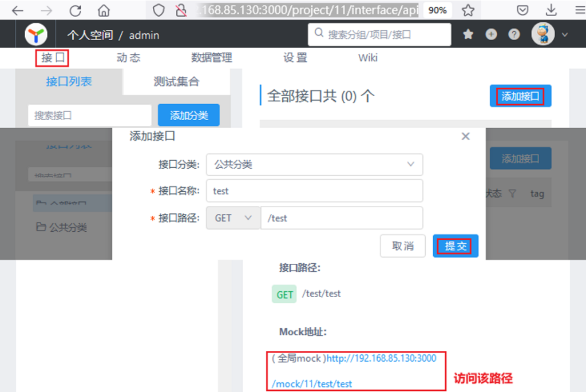
Task: Click the search magnifier icon in header
Action: click(319, 33)
